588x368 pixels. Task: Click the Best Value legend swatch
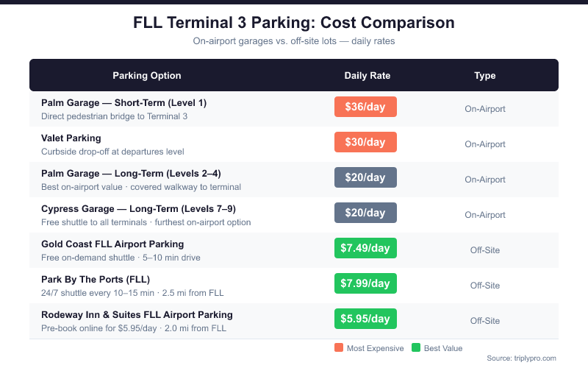[x=416, y=348]
